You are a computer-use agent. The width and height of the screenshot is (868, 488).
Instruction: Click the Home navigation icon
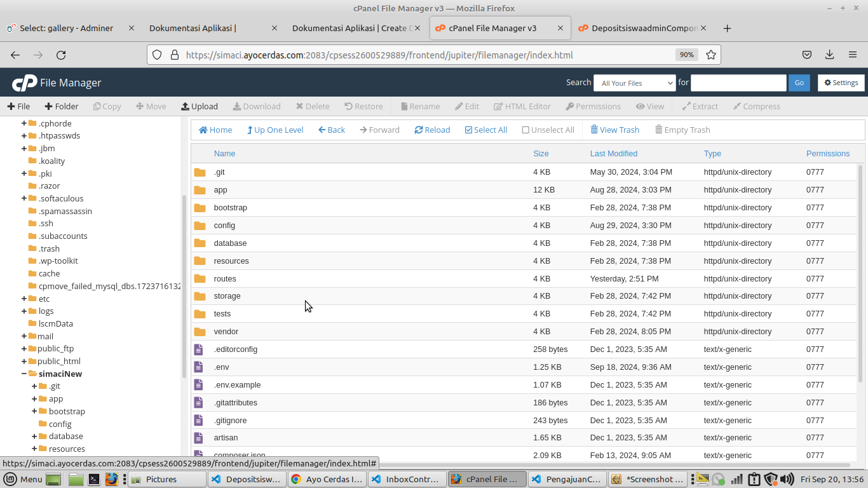pyautogui.click(x=215, y=130)
